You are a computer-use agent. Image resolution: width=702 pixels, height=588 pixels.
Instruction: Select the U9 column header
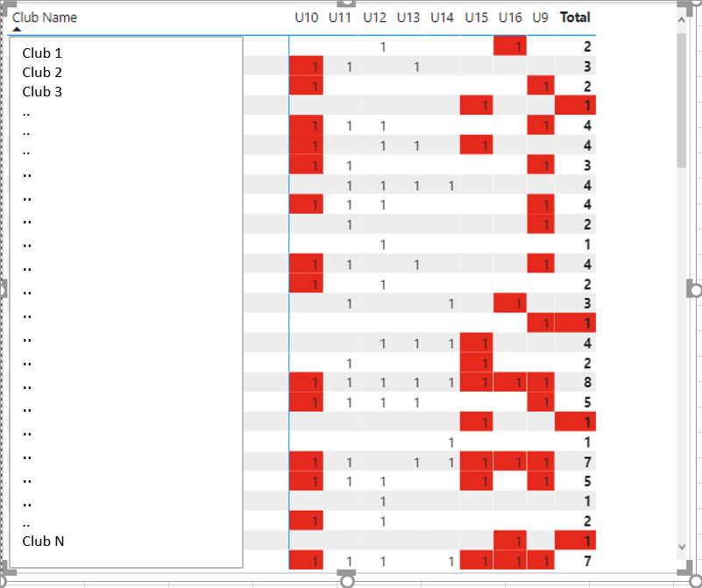pyautogui.click(x=541, y=18)
